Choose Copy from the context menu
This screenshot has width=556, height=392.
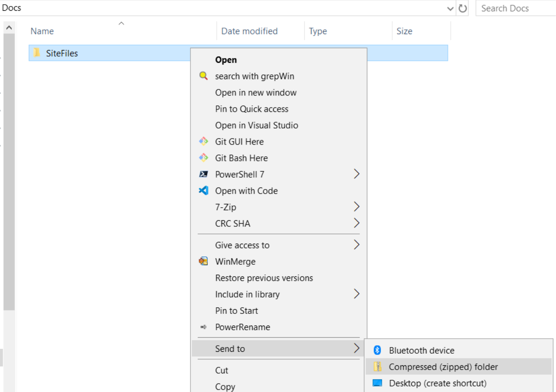point(279,386)
